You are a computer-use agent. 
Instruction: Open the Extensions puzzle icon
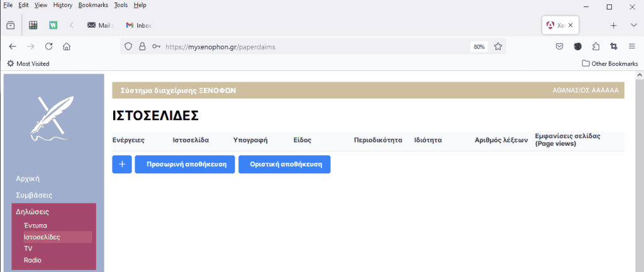coord(596,46)
